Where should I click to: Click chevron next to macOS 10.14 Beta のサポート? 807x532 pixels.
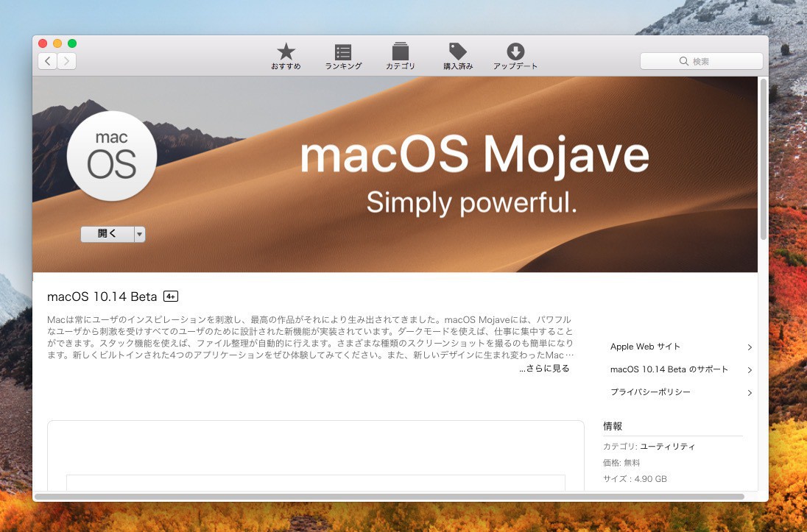point(750,370)
